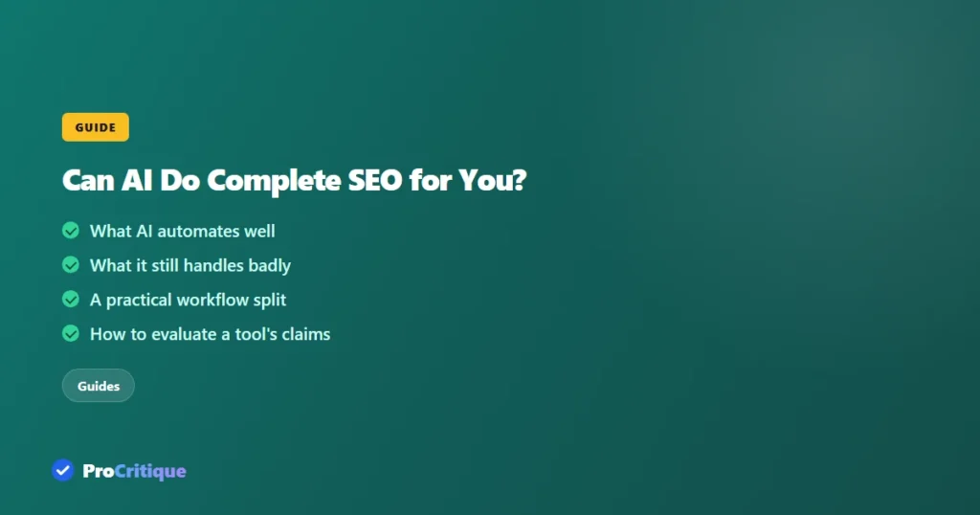
Task: Click the word 'SEO' in the headline
Action: [x=375, y=181]
